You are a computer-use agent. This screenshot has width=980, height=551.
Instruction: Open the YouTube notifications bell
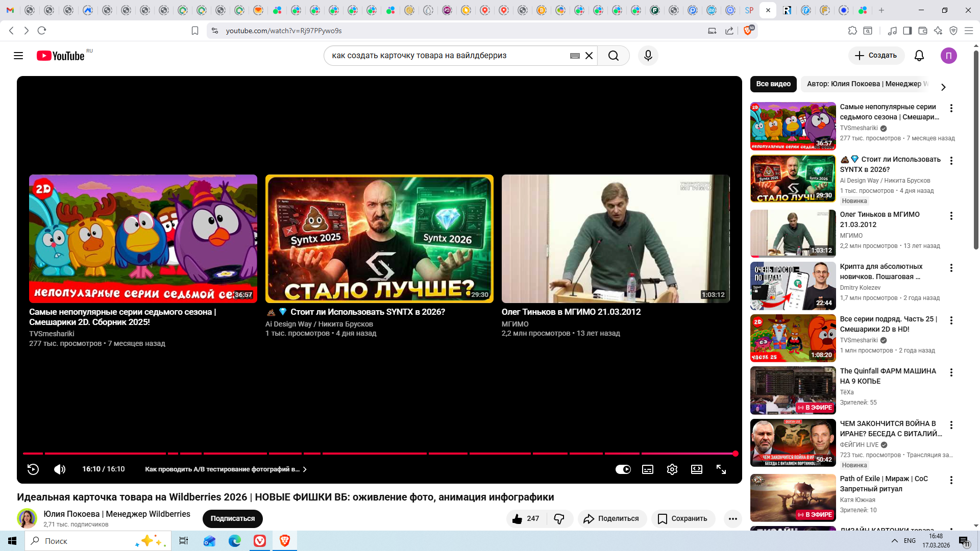919,56
